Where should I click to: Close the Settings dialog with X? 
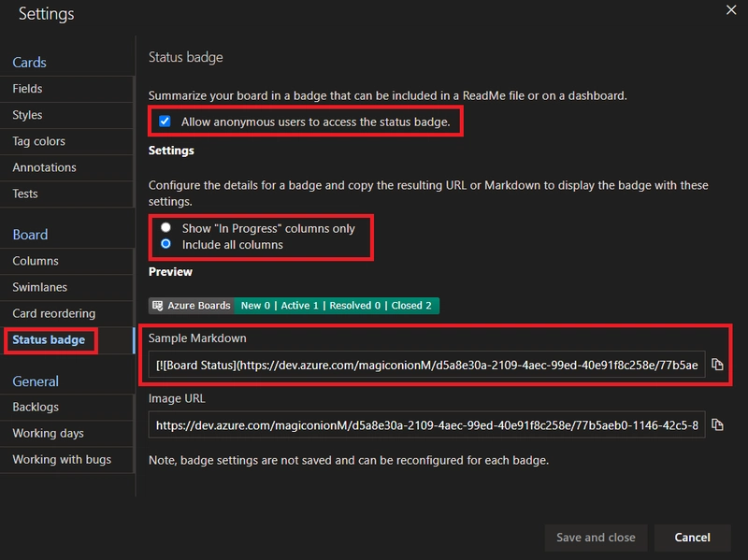731,10
